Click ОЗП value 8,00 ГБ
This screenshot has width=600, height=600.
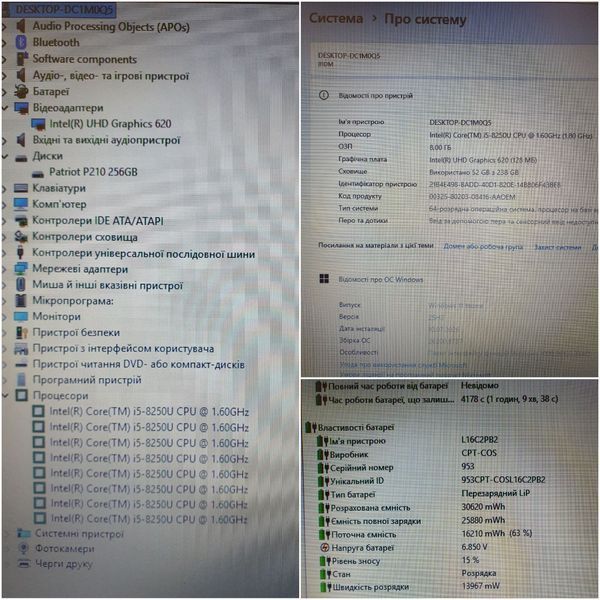pyautogui.click(x=440, y=147)
